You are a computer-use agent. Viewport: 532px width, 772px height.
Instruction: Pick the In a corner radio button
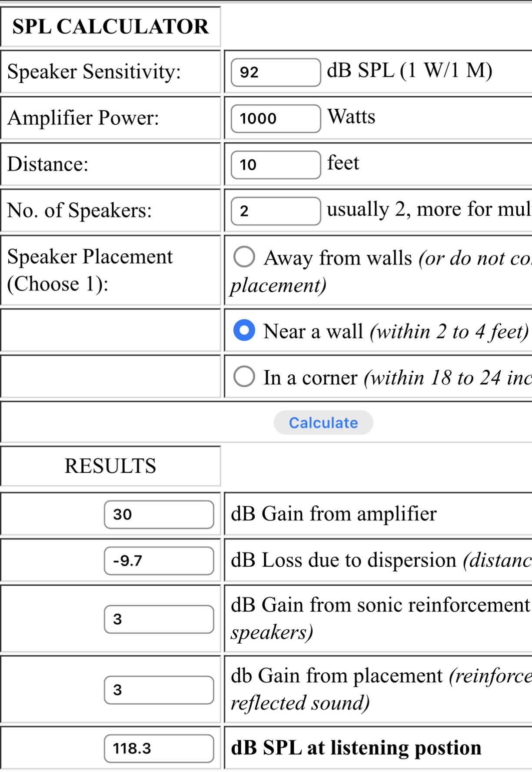click(244, 376)
